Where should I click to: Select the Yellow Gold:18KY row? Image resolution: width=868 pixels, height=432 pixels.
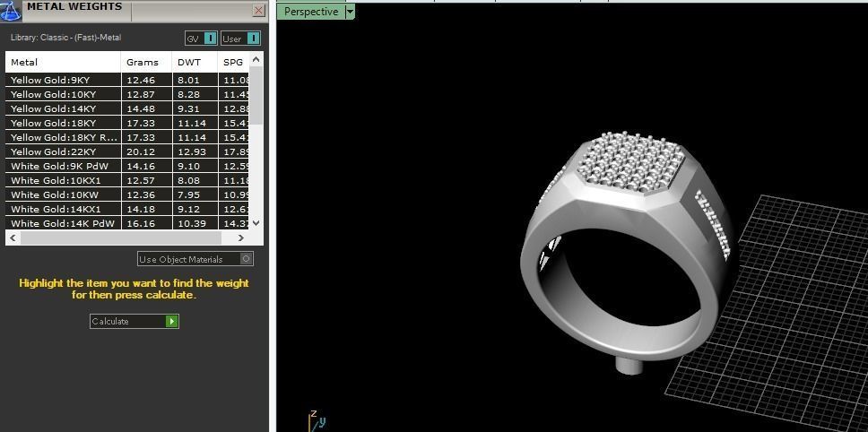[x=126, y=123]
